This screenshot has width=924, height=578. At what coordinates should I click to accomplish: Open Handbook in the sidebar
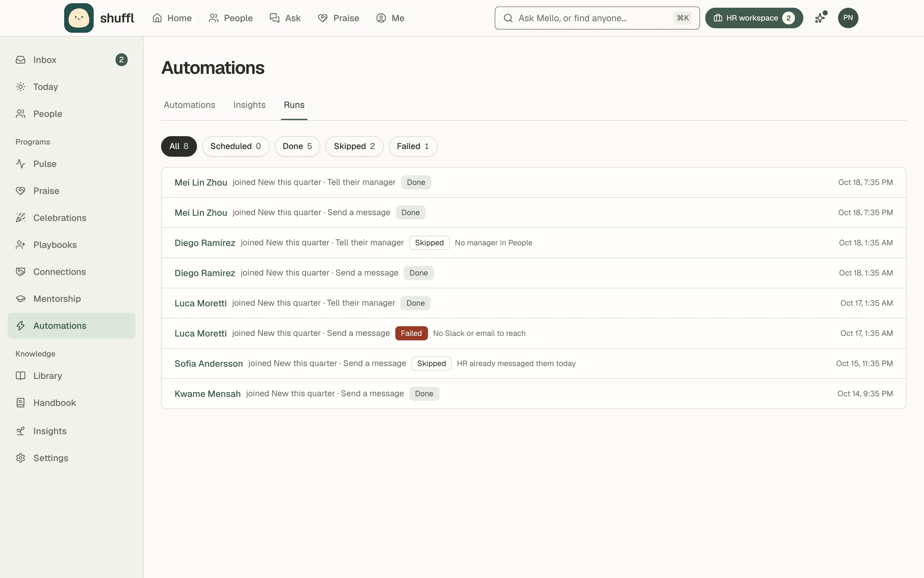(x=72, y=403)
